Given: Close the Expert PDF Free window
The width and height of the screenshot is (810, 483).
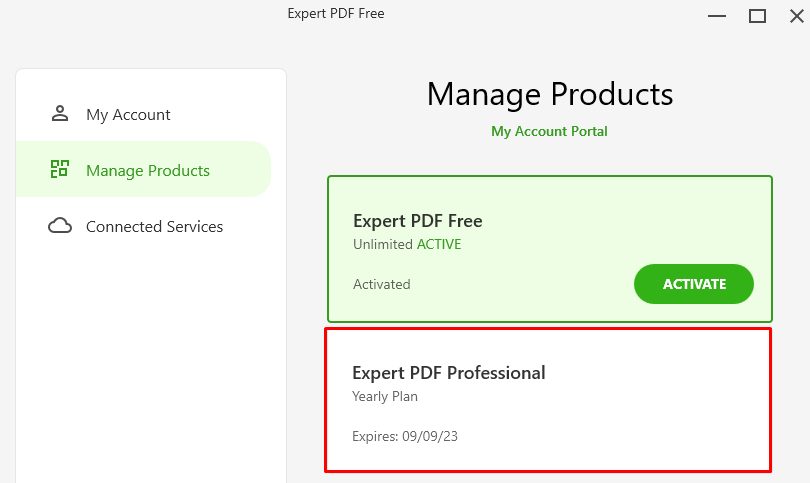Looking at the screenshot, I should click(797, 16).
